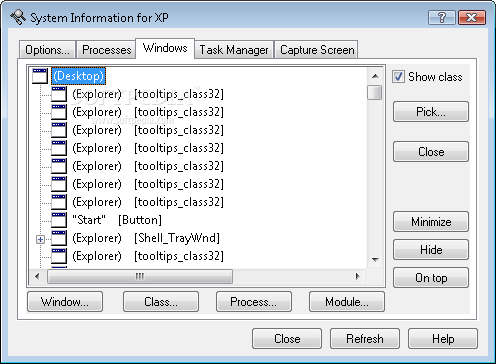Select the Windows tab
Viewport: 496px width, 364px height.
(x=165, y=48)
